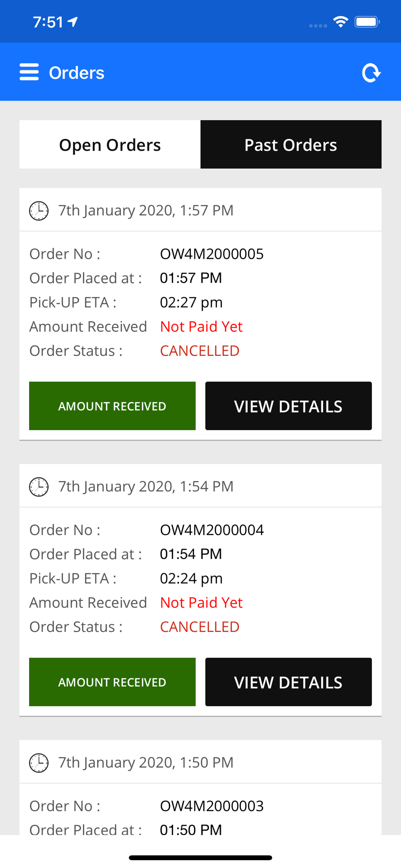This screenshot has height=868, width=401.
Task: Tap the home indicator bar
Action: click(200, 858)
